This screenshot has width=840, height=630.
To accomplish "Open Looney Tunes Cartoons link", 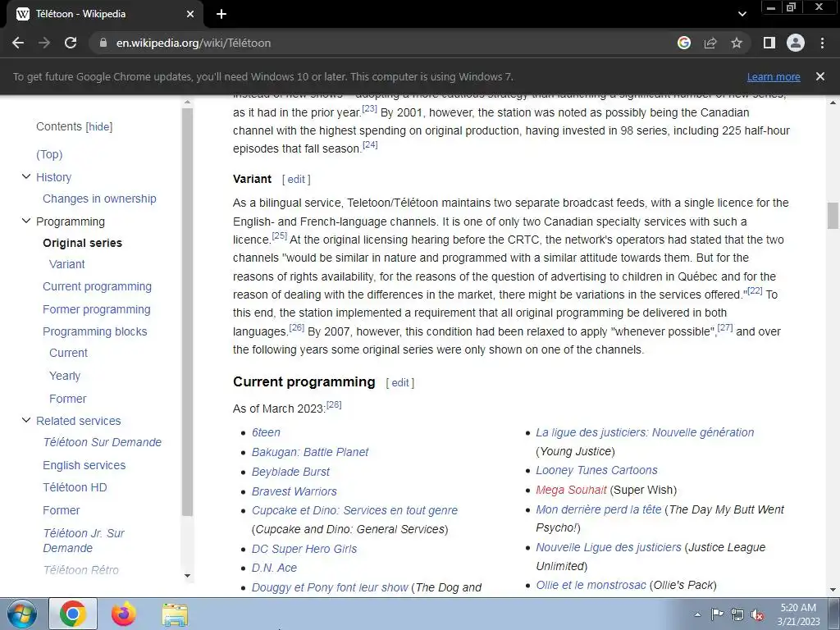I will (x=597, y=470).
